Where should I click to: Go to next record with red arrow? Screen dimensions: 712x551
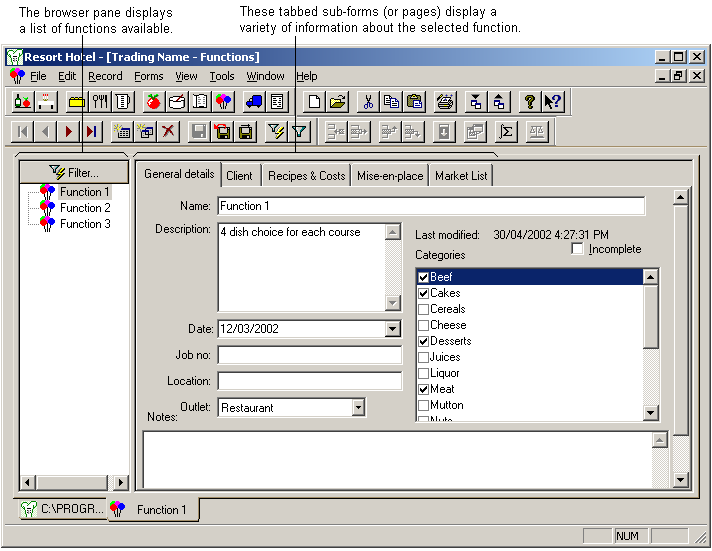(69, 132)
